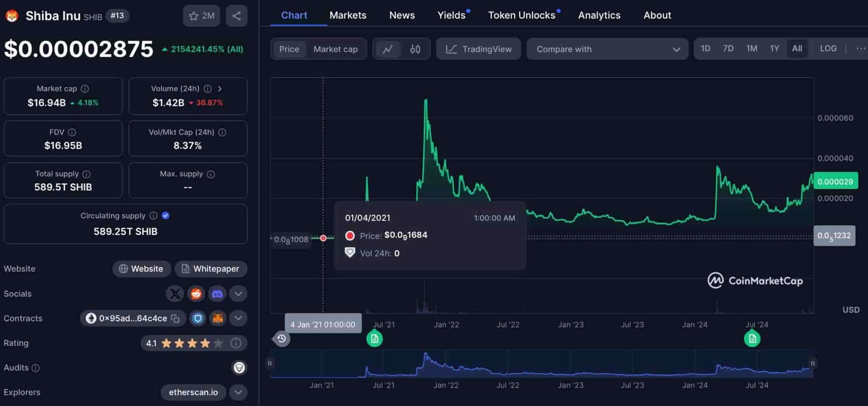Select the line chart view icon
This screenshot has width=868, height=406.
388,49
